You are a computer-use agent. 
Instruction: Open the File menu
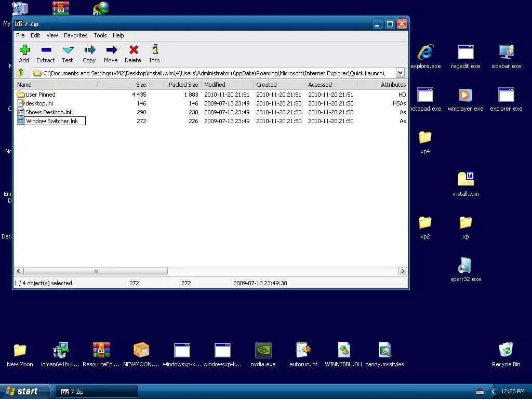pos(20,35)
